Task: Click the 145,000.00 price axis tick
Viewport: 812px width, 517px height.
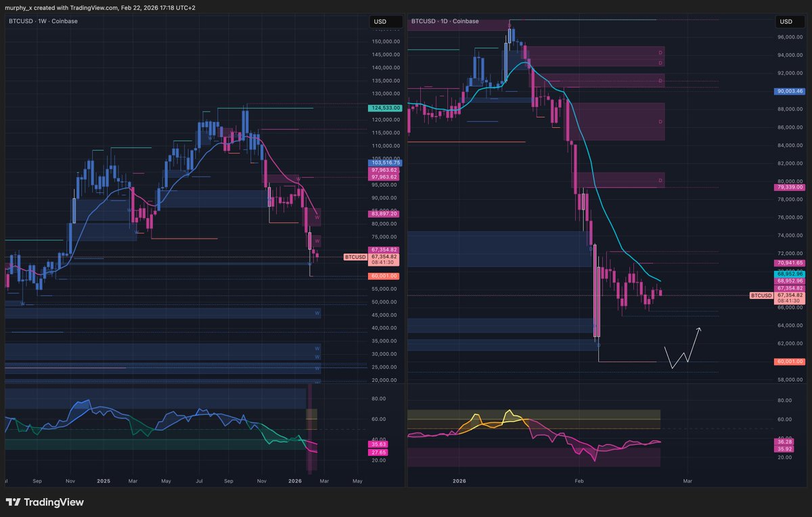Action: (x=386, y=55)
